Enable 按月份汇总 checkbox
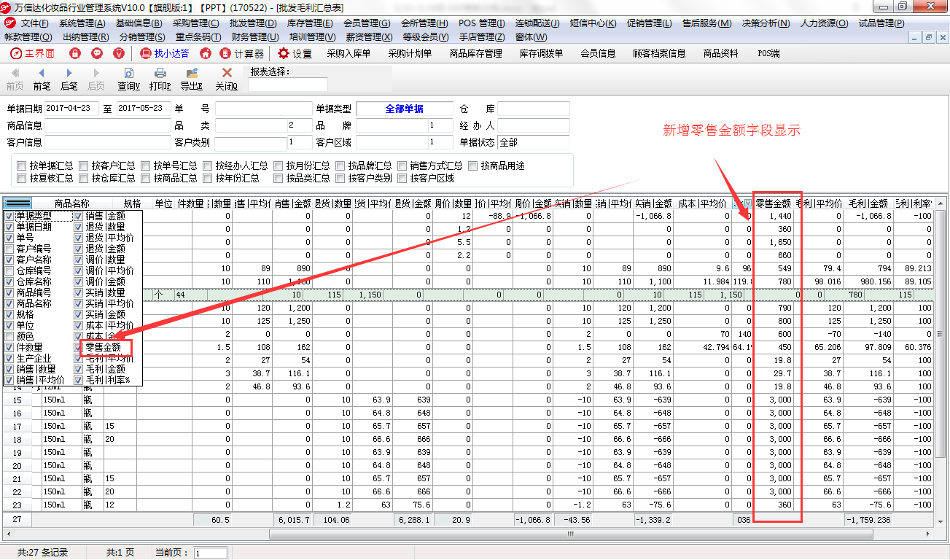This screenshot has width=950, height=560. click(x=279, y=166)
